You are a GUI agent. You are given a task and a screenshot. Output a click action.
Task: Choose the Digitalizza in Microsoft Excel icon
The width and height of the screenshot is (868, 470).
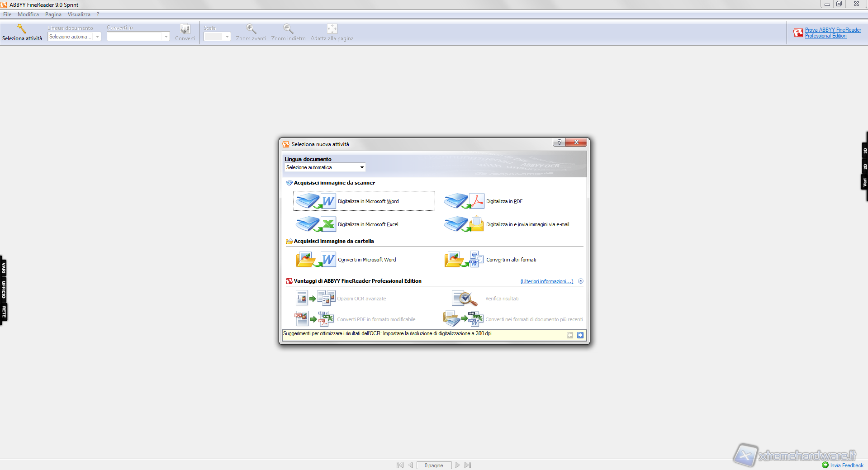(316, 224)
